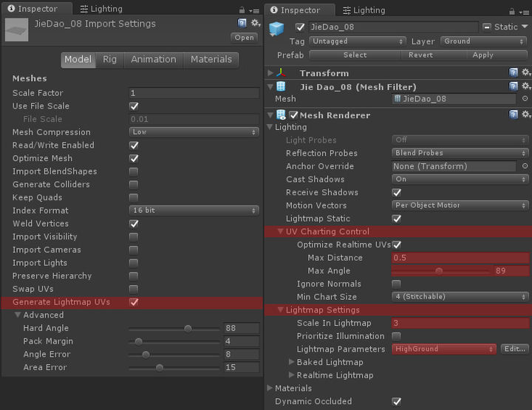532x410 pixels.
Task: Expand the Baked Lightmap foldout
Action: (292, 362)
